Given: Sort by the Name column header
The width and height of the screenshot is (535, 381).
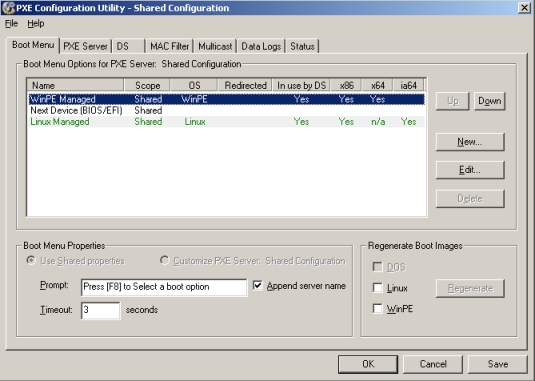Looking at the screenshot, I should pyautogui.click(x=76, y=85).
